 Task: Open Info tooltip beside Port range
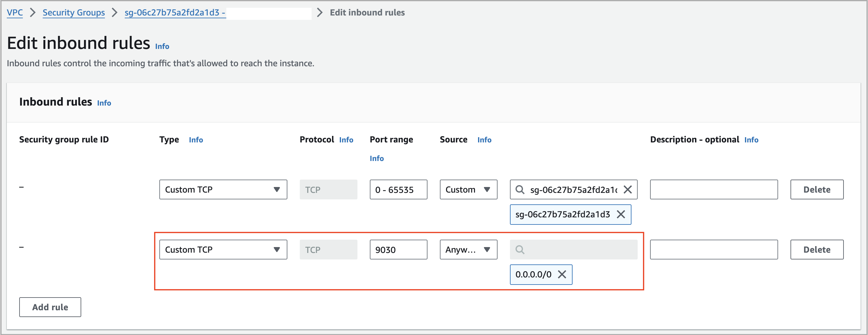[x=376, y=158]
